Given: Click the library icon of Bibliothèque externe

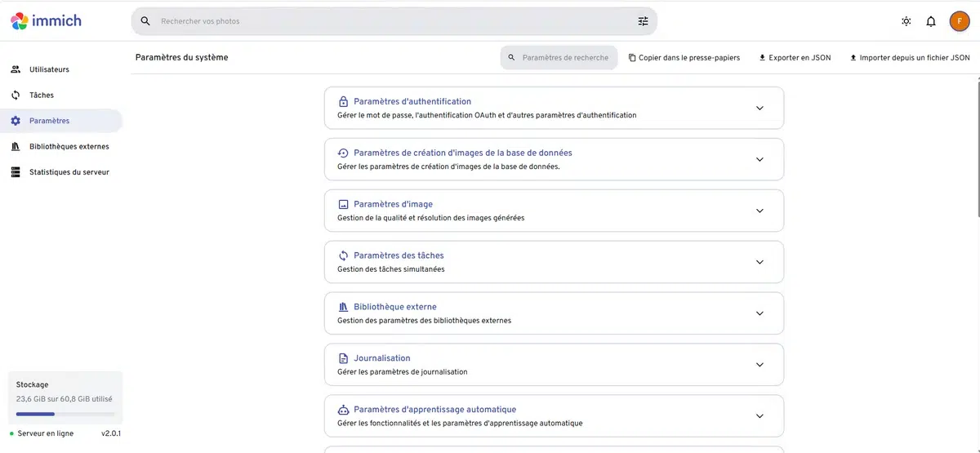Looking at the screenshot, I should point(343,308).
